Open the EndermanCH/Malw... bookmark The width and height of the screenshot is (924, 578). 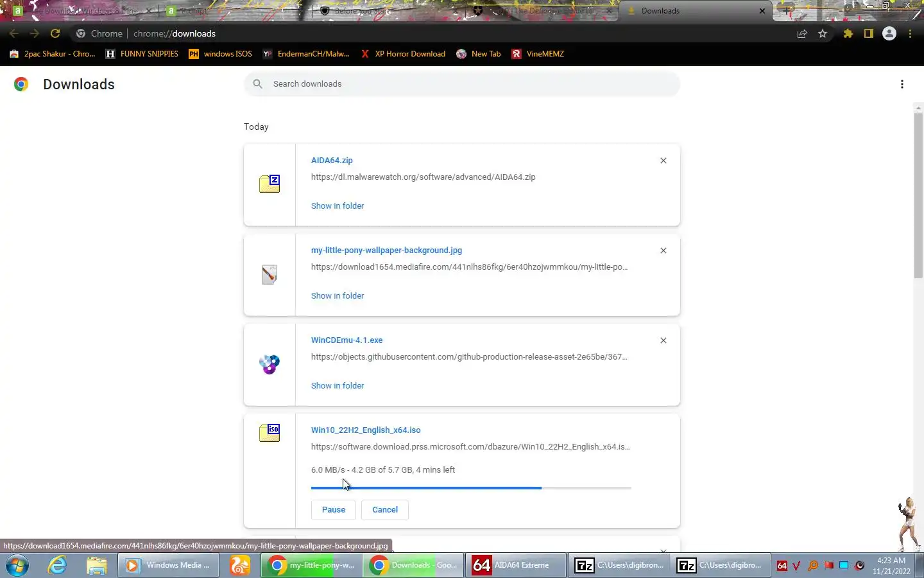(x=307, y=54)
